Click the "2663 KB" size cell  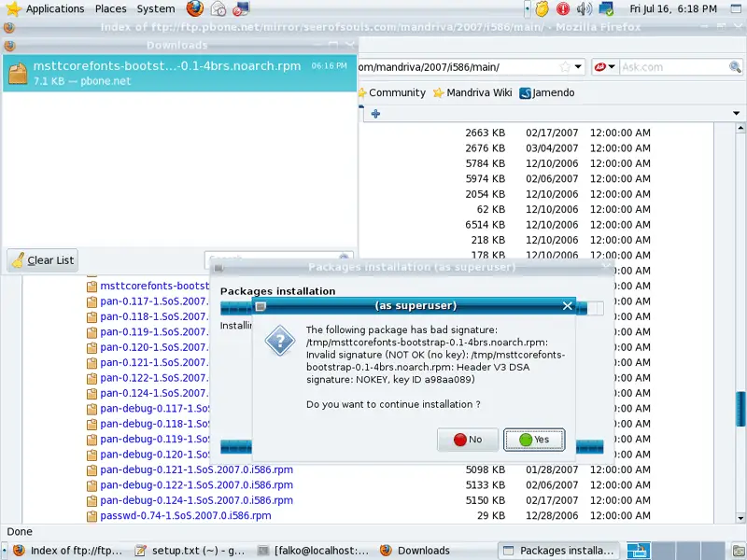click(x=485, y=133)
